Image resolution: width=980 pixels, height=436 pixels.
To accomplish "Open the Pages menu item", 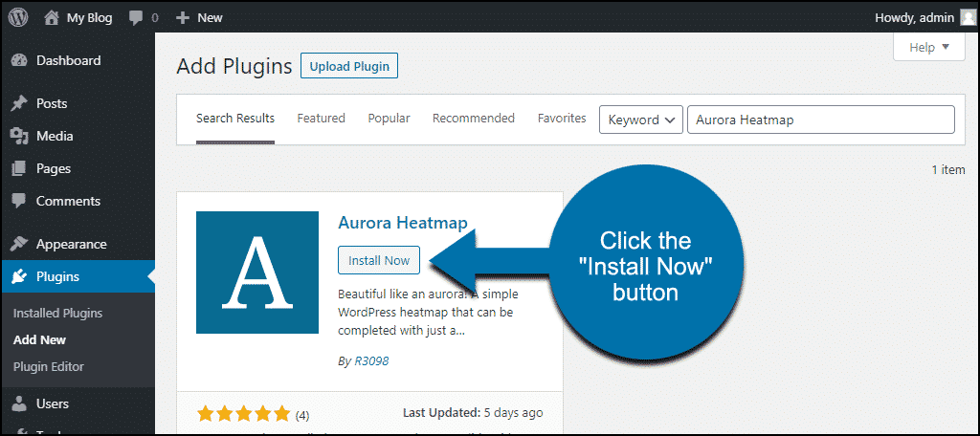I will (x=78, y=168).
